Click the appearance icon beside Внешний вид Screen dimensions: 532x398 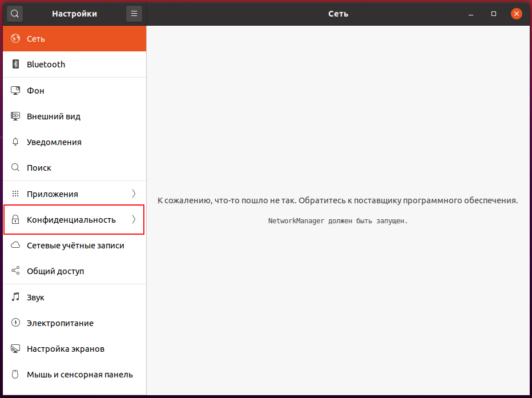(15, 116)
